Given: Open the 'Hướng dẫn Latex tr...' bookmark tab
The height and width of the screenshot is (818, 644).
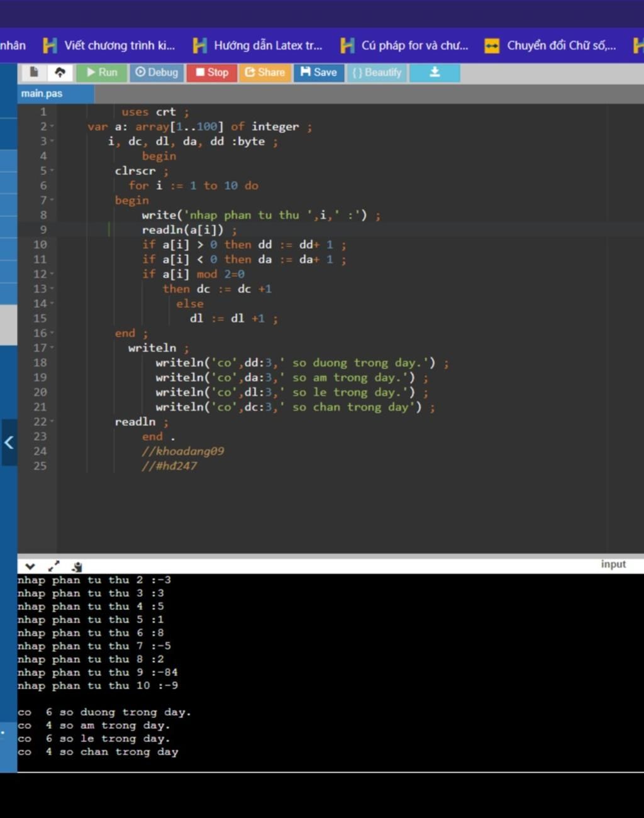Looking at the screenshot, I should [258, 45].
